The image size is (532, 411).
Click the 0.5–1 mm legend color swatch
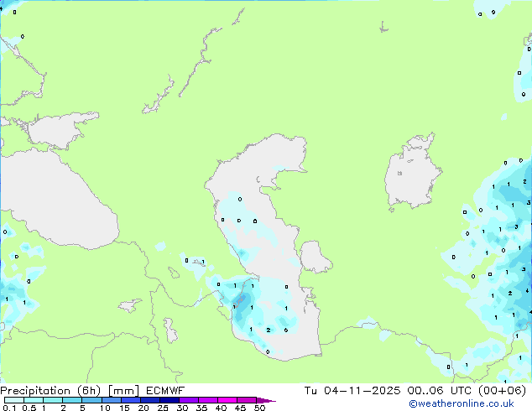pos(34,400)
